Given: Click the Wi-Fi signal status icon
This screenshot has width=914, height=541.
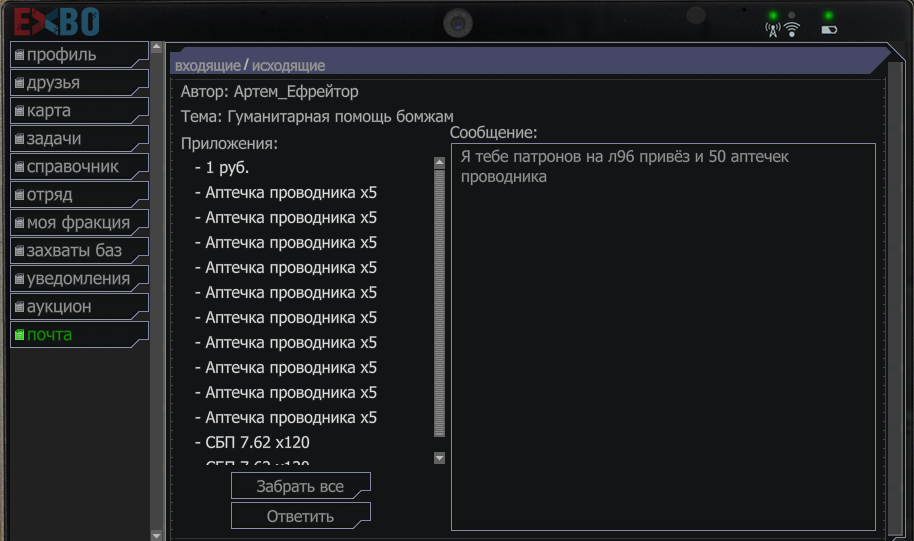Looking at the screenshot, I should coord(792,29).
